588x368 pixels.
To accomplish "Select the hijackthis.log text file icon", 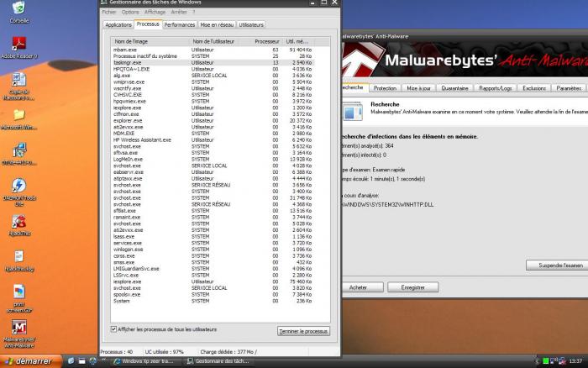I will (x=19, y=260).
